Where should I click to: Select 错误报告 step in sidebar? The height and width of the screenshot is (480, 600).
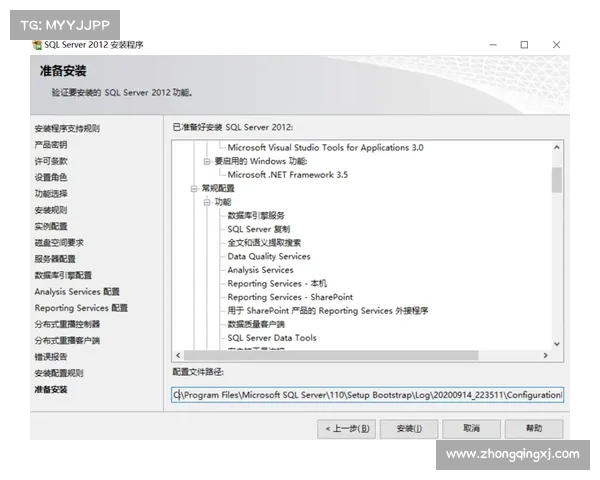pyautogui.click(x=51, y=357)
